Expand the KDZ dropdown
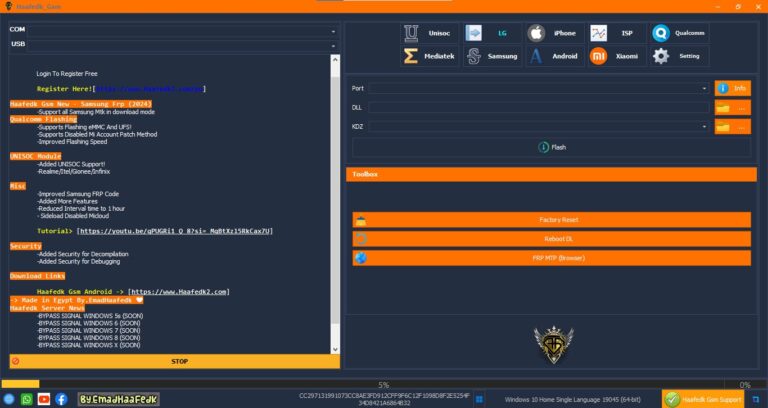This screenshot has height=408, width=768. pos(704,127)
